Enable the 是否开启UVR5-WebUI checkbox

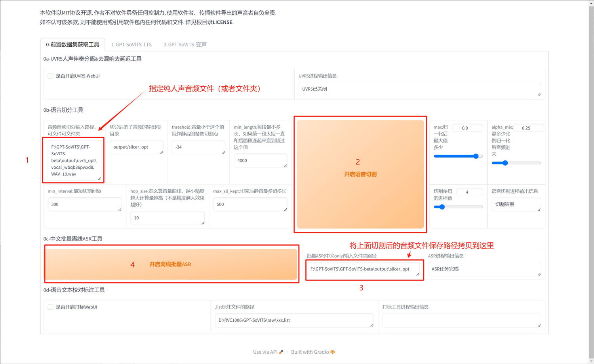[x=50, y=76]
